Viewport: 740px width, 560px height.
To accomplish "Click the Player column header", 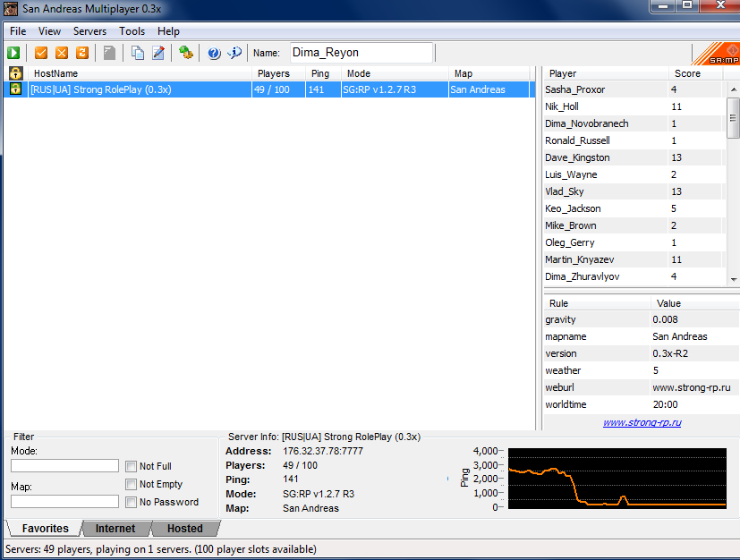I will pyautogui.click(x=606, y=73).
